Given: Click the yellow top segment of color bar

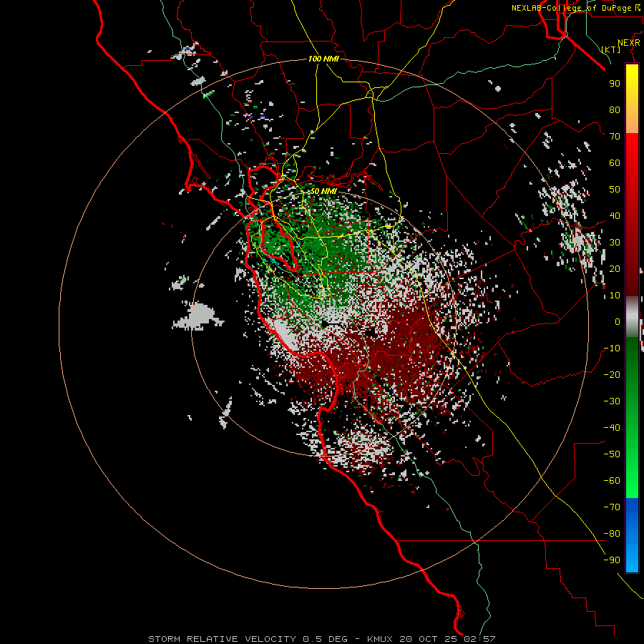Looking at the screenshot, I should 632,98.
